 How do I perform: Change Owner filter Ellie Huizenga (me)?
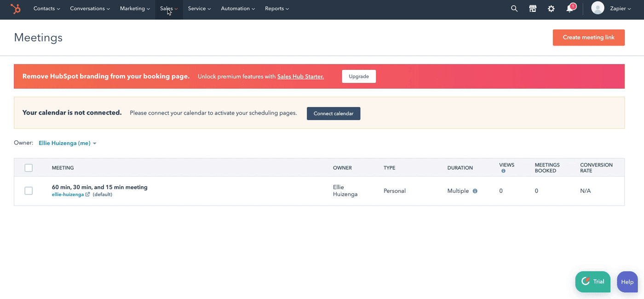point(68,143)
